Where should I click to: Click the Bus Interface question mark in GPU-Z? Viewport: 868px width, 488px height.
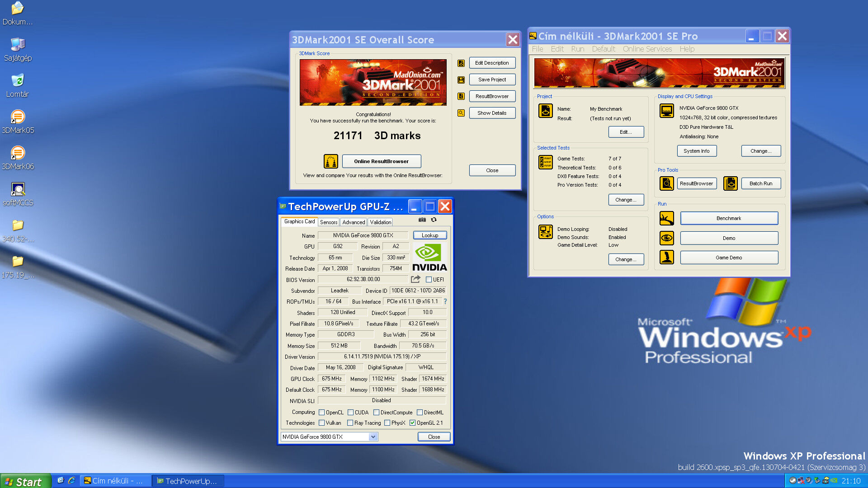pos(445,301)
